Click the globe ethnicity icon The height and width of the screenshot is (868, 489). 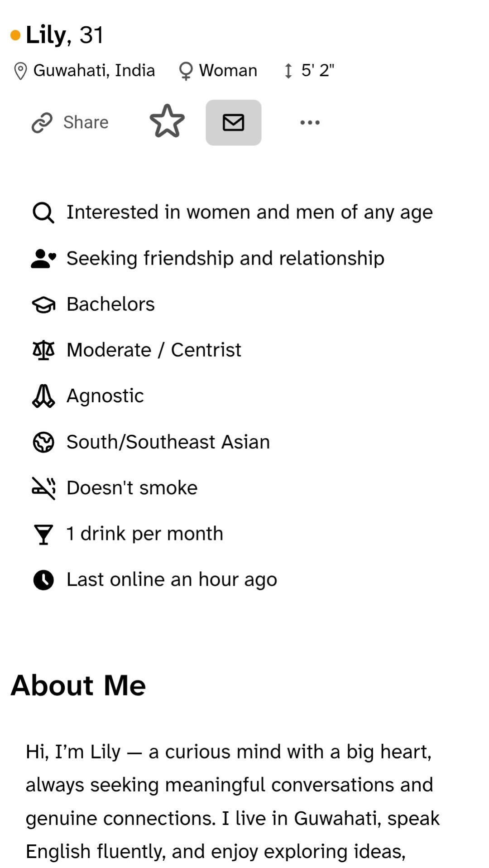pos(43,442)
